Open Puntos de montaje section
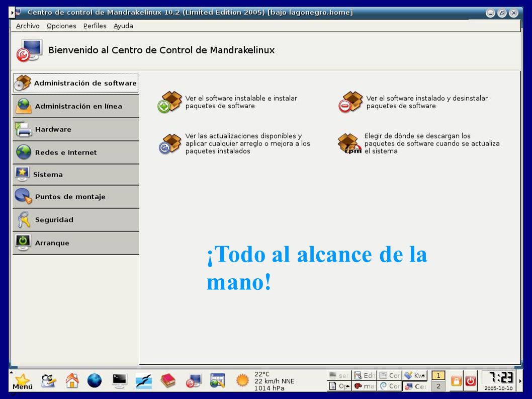The width and height of the screenshot is (532, 399). 75,197
